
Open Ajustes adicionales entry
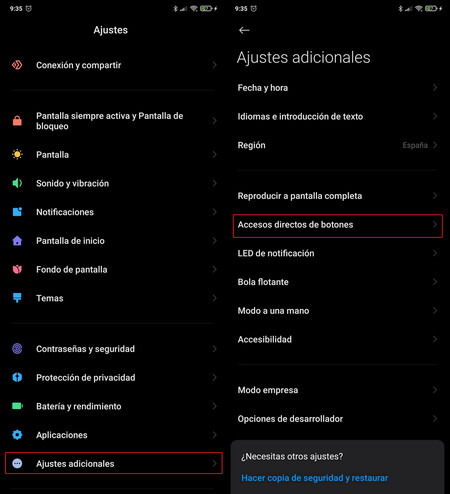coord(114,463)
